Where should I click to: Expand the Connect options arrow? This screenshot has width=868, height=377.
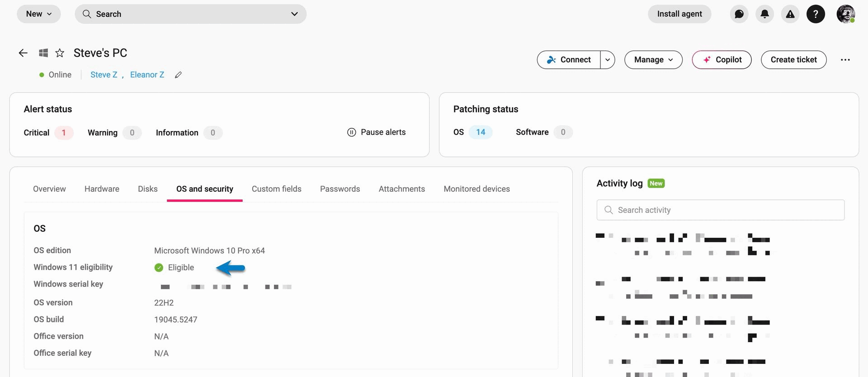pos(608,60)
